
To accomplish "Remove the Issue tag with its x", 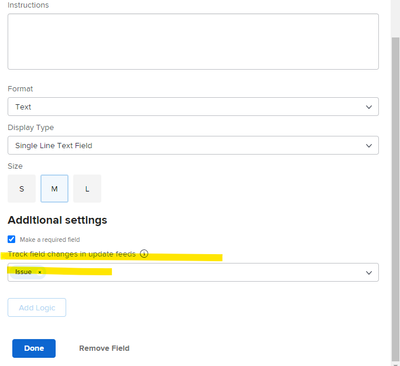I will click(40, 272).
